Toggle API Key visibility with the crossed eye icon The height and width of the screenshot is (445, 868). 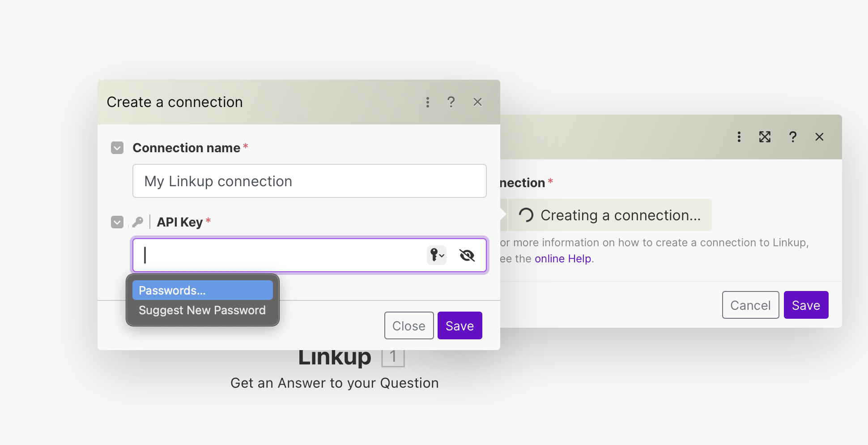[x=467, y=255]
